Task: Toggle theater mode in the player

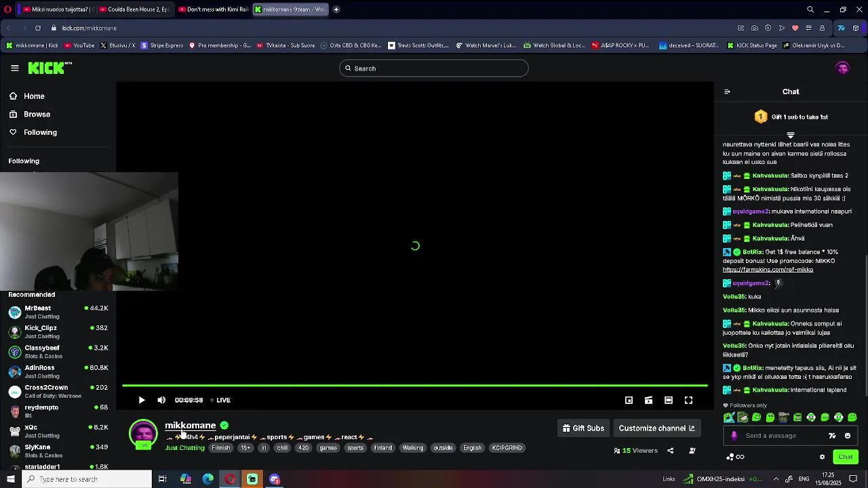Action: point(668,400)
